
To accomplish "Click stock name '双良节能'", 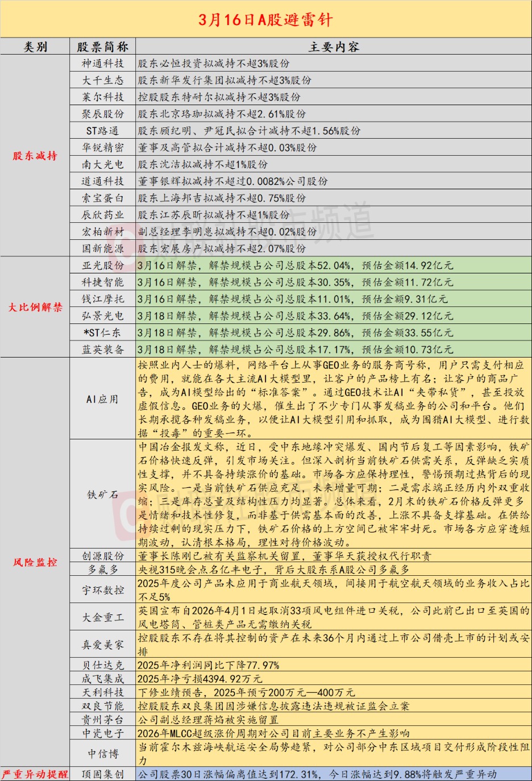I will click(102, 706).
